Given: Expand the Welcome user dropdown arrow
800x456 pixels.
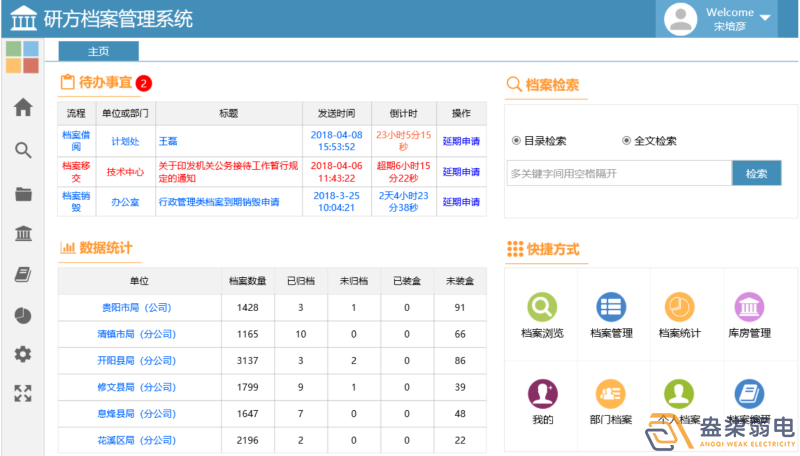Looking at the screenshot, I should click(766, 18).
